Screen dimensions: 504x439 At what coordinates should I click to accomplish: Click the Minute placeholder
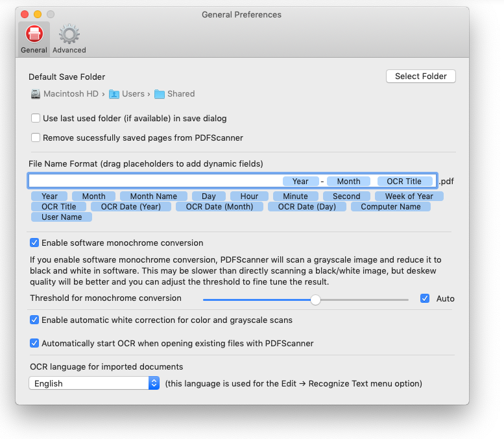295,196
